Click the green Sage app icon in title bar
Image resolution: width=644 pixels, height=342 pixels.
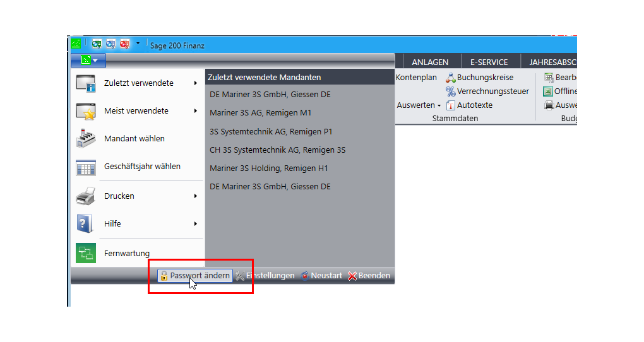[x=76, y=44]
